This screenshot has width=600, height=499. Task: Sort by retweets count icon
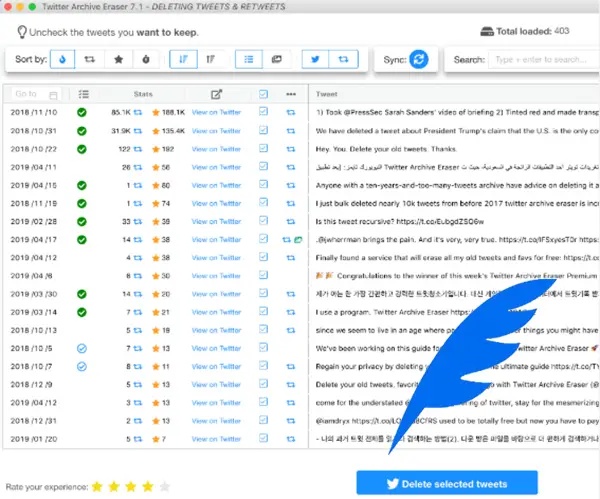coord(90,59)
